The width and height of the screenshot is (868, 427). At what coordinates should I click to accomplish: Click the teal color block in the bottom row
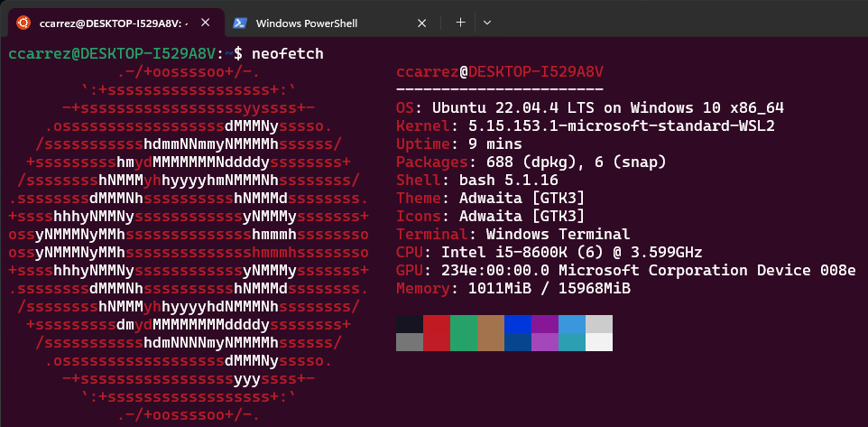pyautogui.click(x=572, y=342)
